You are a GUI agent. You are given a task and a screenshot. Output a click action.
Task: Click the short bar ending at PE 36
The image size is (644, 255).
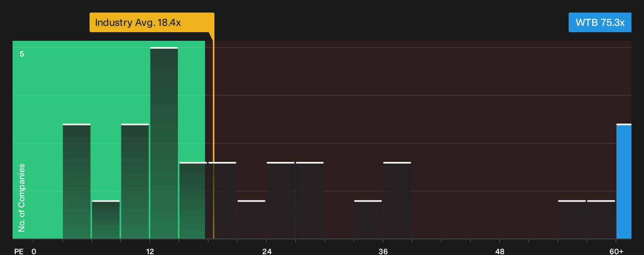click(x=368, y=219)
